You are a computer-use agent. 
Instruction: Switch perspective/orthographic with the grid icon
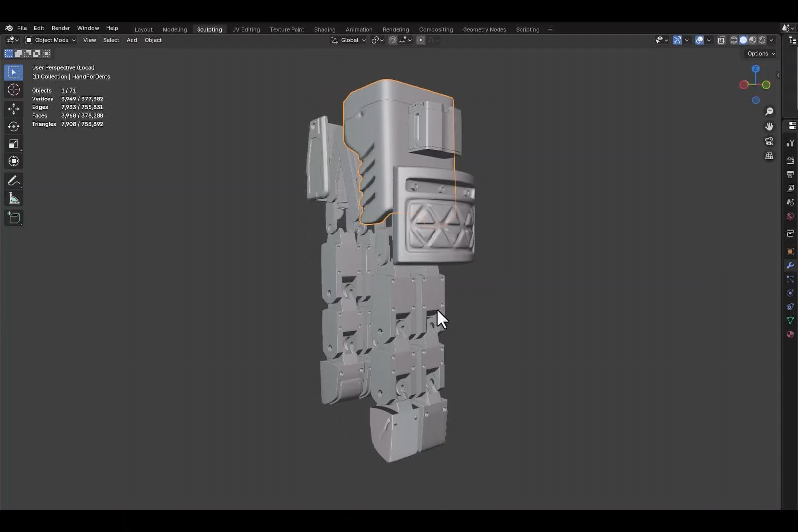769,156
